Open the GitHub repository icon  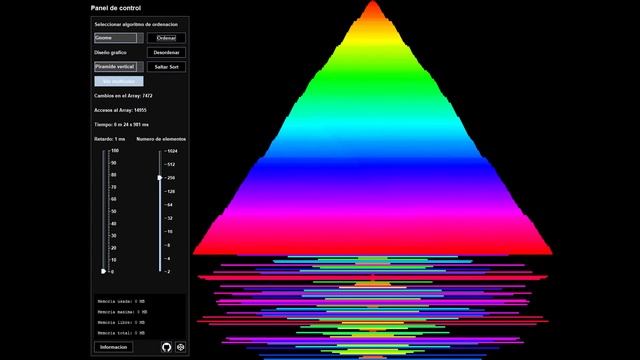click(166, 347)
